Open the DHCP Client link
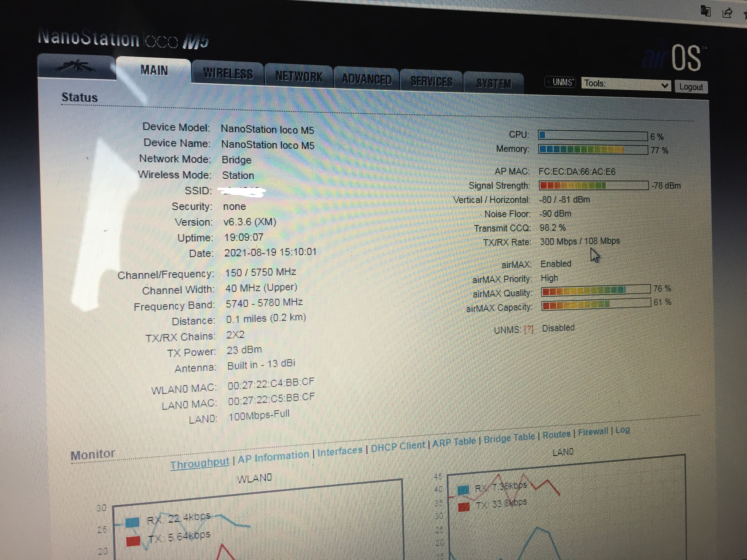747x560 pixels. click(398, 447)
